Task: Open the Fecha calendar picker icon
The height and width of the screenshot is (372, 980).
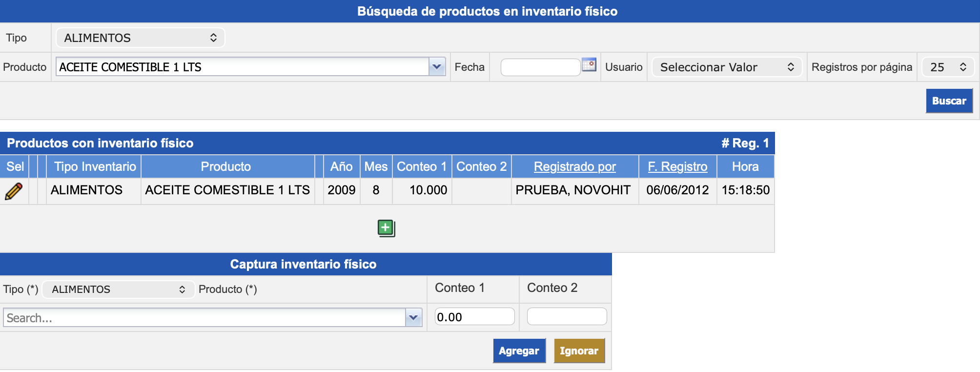Action: (x=589, y=65)
